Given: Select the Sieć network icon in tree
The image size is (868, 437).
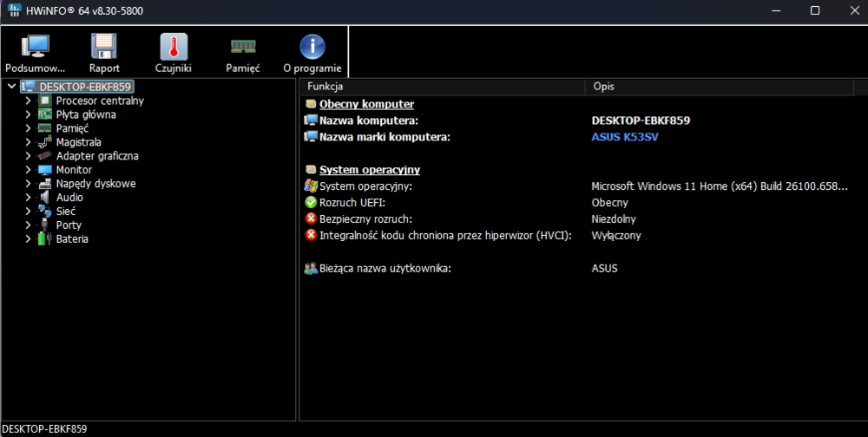Looking at the screenshot, I should pos(44,212).
